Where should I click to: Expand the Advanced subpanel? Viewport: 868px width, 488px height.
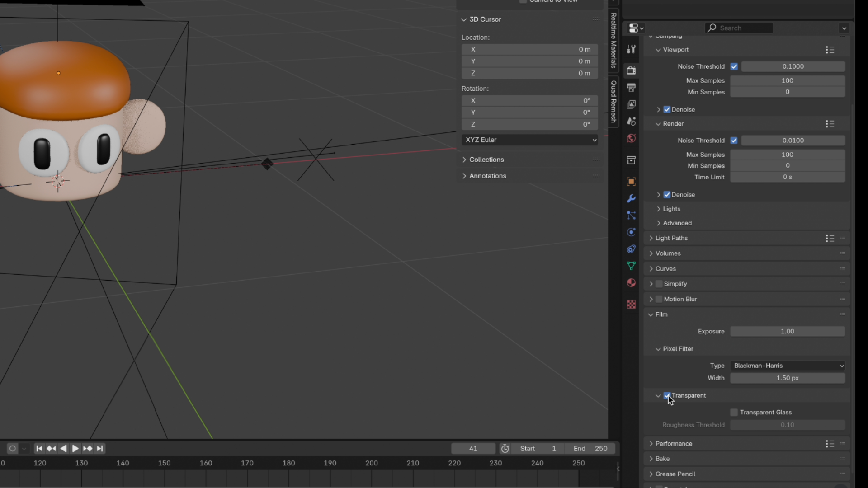click(x=659, y=223)
